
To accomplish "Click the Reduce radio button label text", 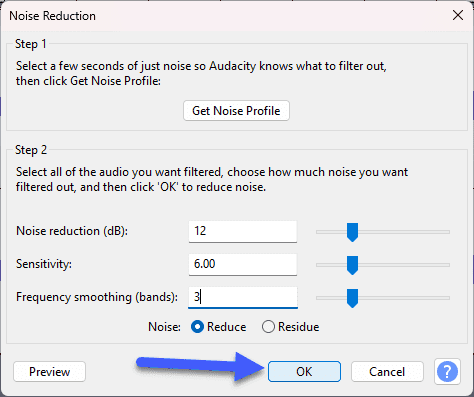I will (226, 327).
